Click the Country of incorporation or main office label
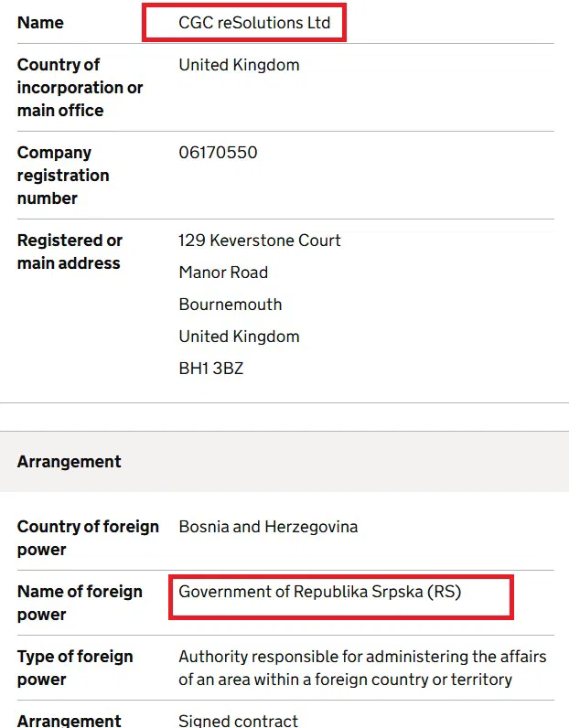The width and height of the screenshot is (569, 728). [x=80, y=88]
